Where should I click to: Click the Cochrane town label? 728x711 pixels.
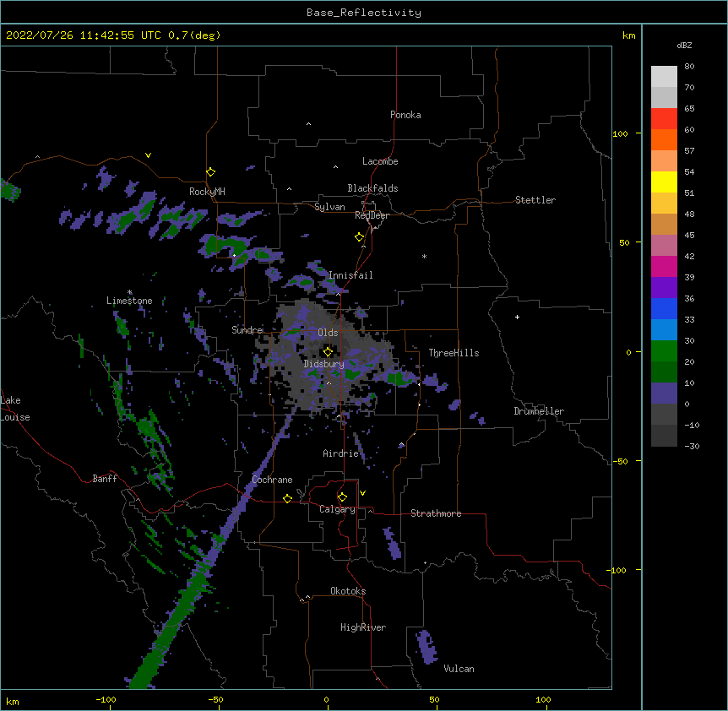(x=272, y=480)
